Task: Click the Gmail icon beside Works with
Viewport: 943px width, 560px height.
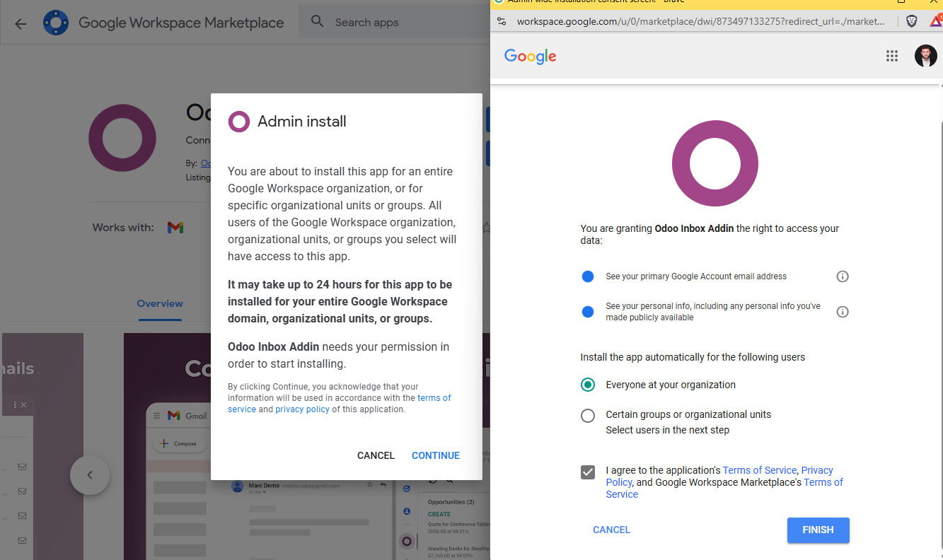Action: 175,227
